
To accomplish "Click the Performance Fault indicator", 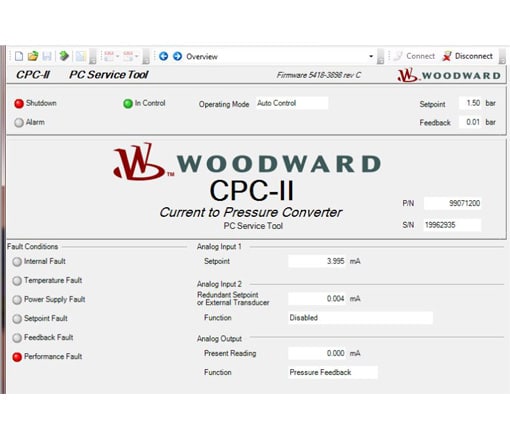I will [x=17, y=357].
